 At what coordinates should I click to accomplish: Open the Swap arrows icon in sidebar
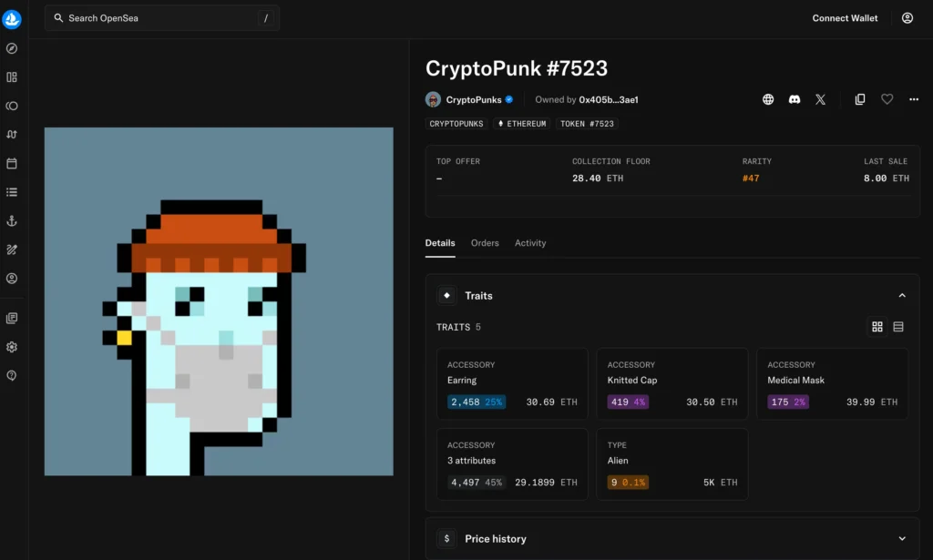(x=11, y=135)
